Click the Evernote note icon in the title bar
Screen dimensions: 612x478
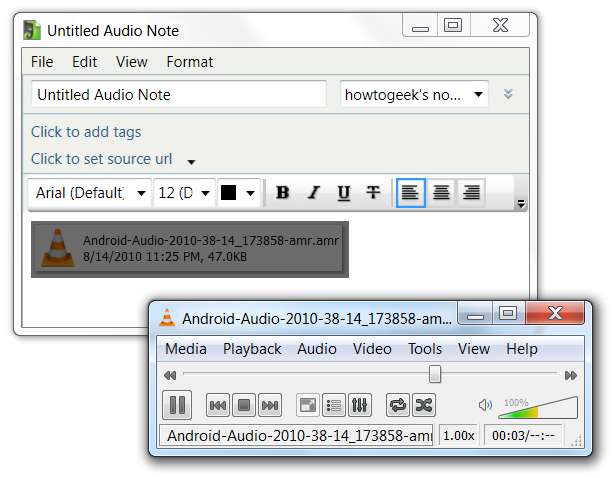pyautogui.click(x=32, y=30)
